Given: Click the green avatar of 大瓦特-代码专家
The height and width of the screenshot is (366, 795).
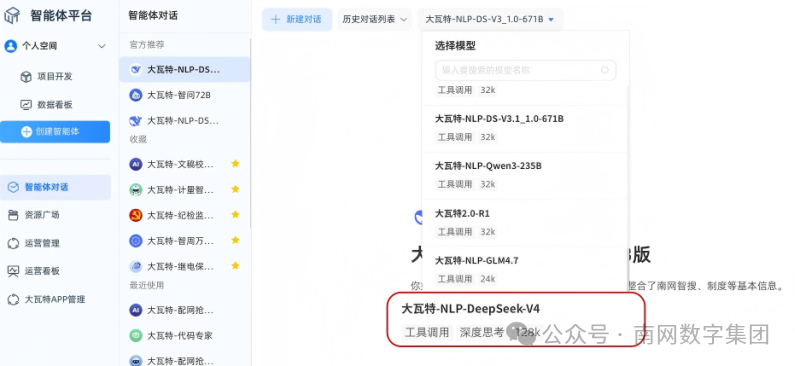Looking at the screenshot, I should pyautogui.click(x=135, y=336).
